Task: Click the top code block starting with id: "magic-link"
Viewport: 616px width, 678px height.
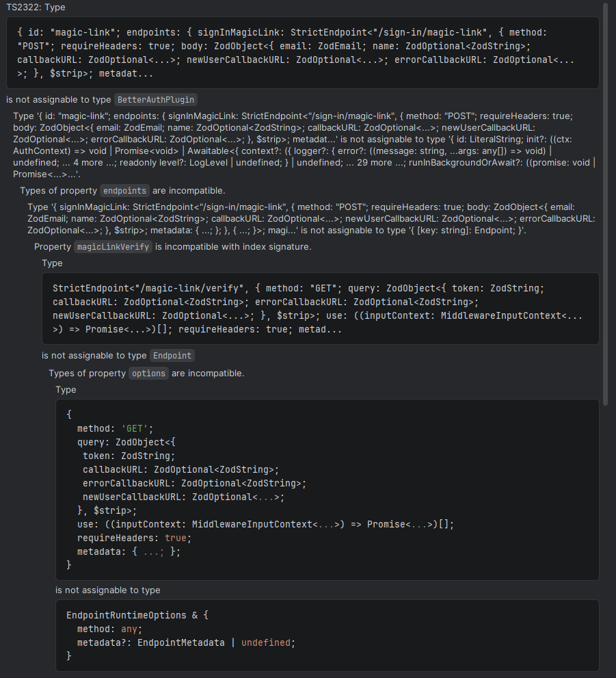Action: (302, 53)
